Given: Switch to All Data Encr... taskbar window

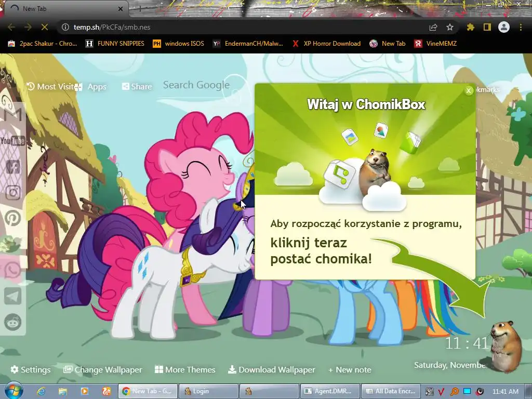Looking at the screenshot, I should point(390,391).
